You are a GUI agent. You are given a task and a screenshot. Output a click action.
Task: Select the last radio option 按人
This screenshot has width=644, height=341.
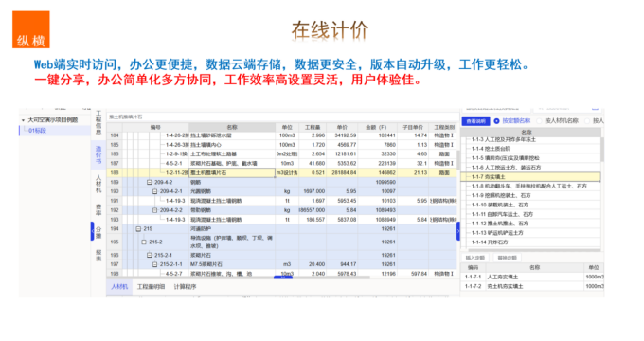(x=587, y=121)
